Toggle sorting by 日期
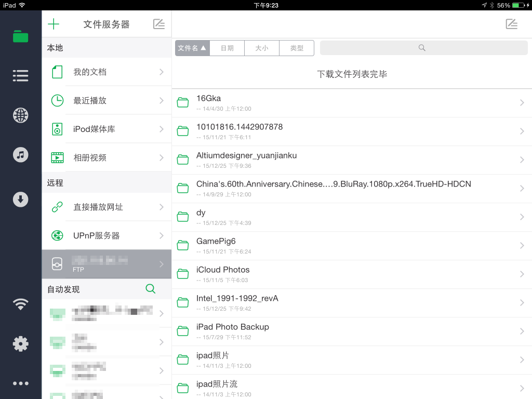This screenshot has width=532, height=399. [227, 48]
